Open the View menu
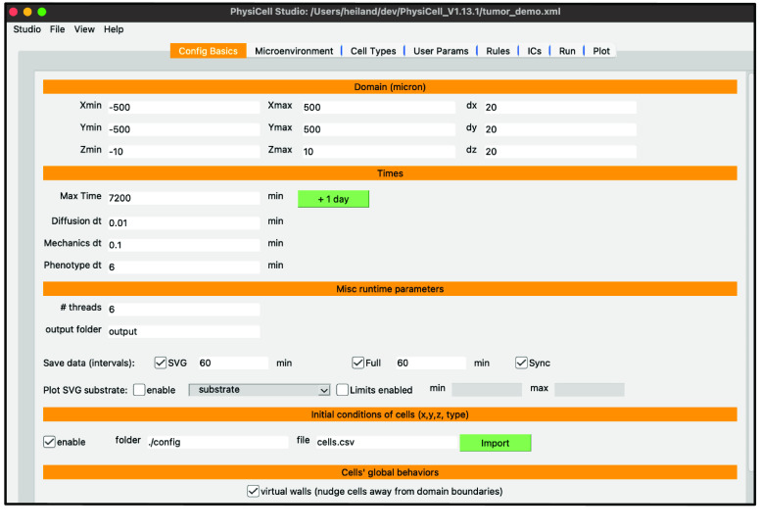Viewport: 760px width, 532px height. [x=84, y=29]
